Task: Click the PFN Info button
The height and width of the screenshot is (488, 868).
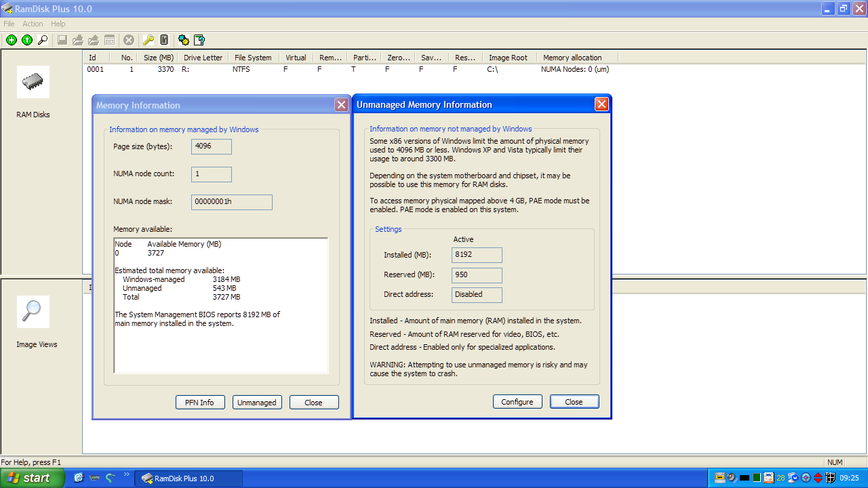Action: pyautogui.click(x=200, y=403)
